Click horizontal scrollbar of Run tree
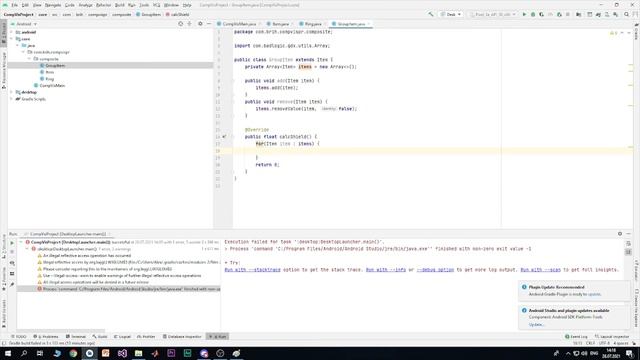Screen dimensions: 640x360 [60, 331]
